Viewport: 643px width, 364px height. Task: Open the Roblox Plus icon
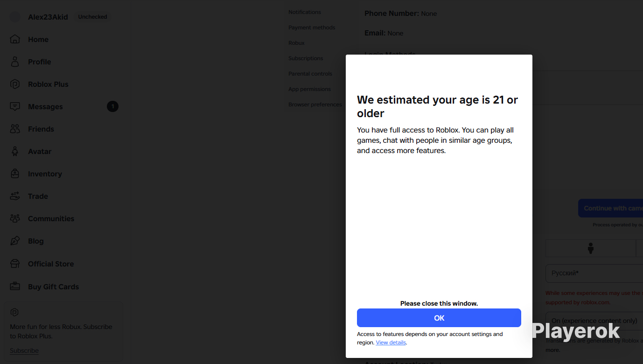click(x=15, y=84)
